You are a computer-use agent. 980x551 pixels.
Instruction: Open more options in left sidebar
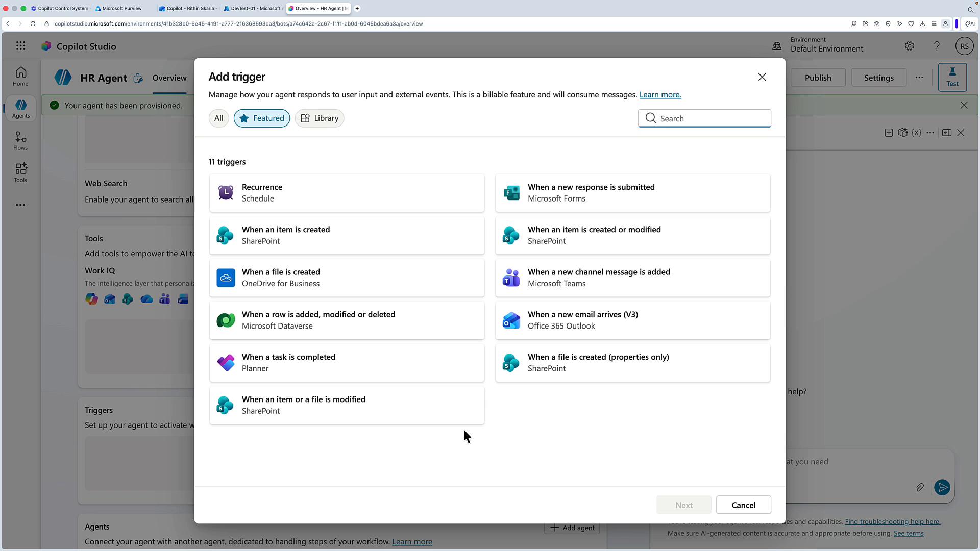pyautogui.click(x=20, y=205)
